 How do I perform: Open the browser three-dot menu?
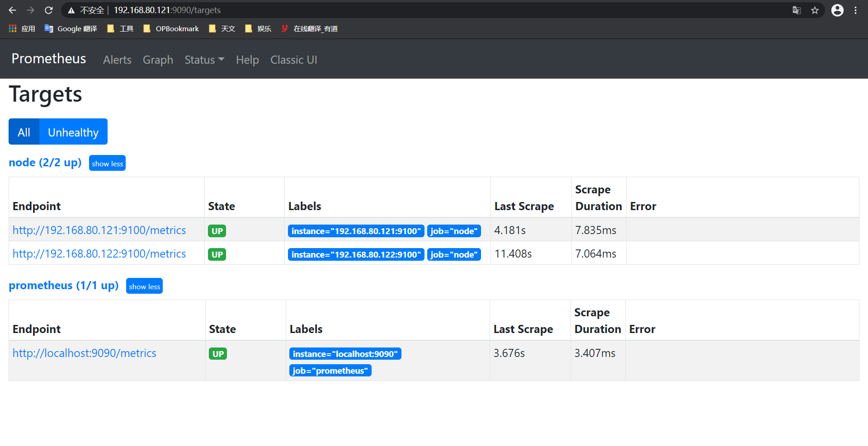click(x=855, y=10)
